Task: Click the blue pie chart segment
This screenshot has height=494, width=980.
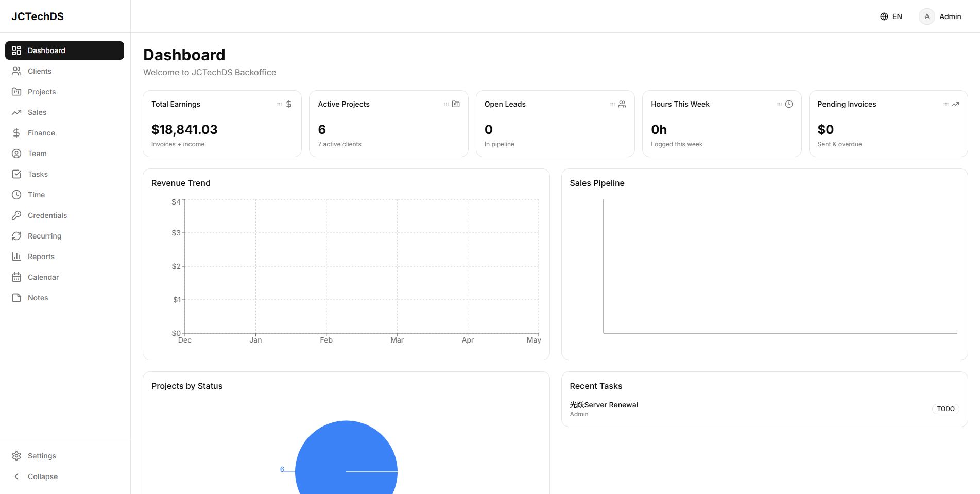Action: (x=346, y=458)
